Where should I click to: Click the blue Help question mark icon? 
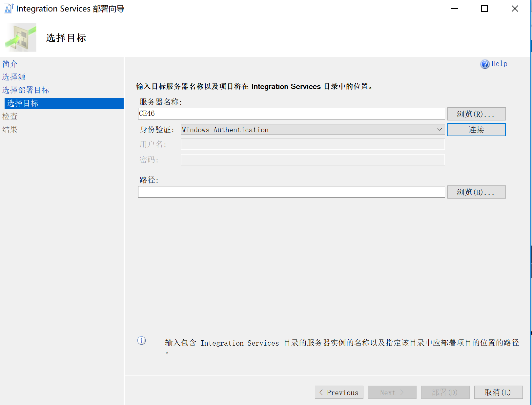click(485, 64)
